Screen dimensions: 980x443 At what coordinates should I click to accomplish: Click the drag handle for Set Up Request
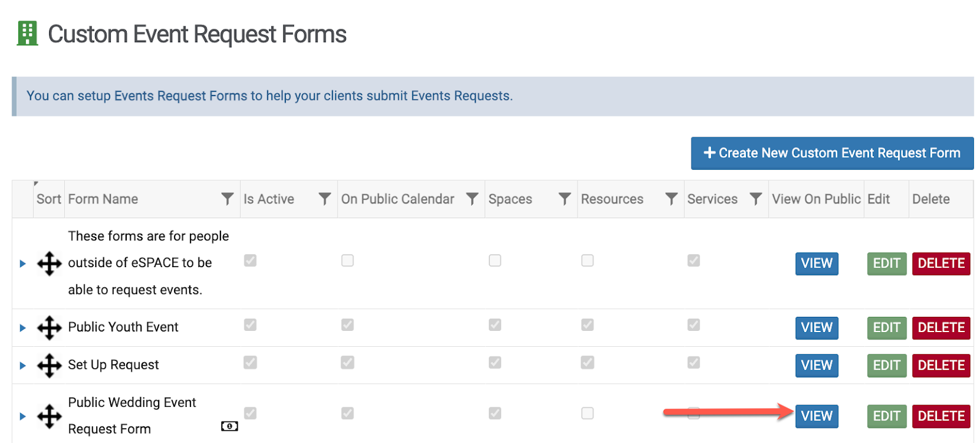[x=49, y=366]
